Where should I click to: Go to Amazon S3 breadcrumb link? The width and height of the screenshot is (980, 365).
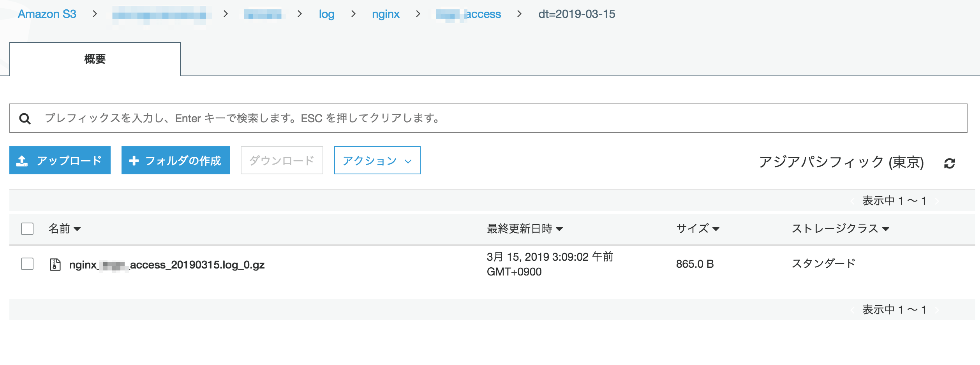pyautogui.click(x=47, y=14)
